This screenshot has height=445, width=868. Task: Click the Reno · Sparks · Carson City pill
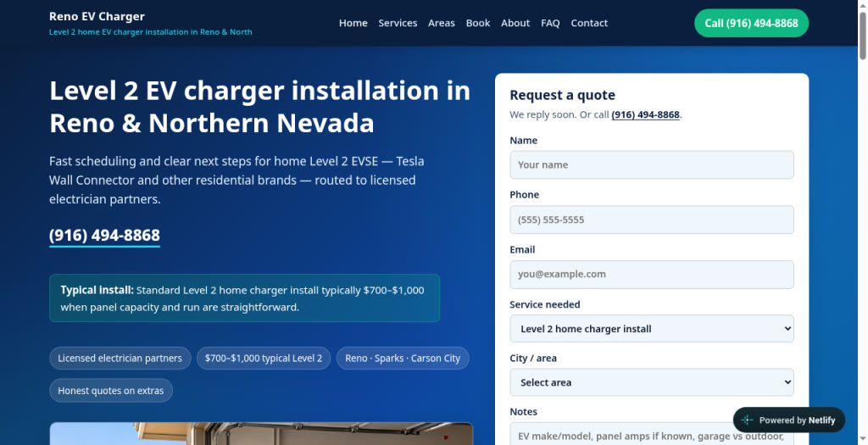(x=403, y=358)
